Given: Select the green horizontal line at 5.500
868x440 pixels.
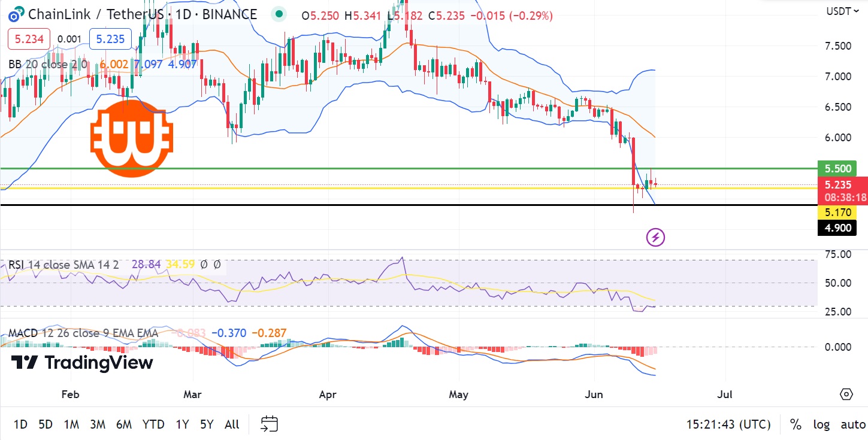Looking at the screenshot, I should pos(409,169).
